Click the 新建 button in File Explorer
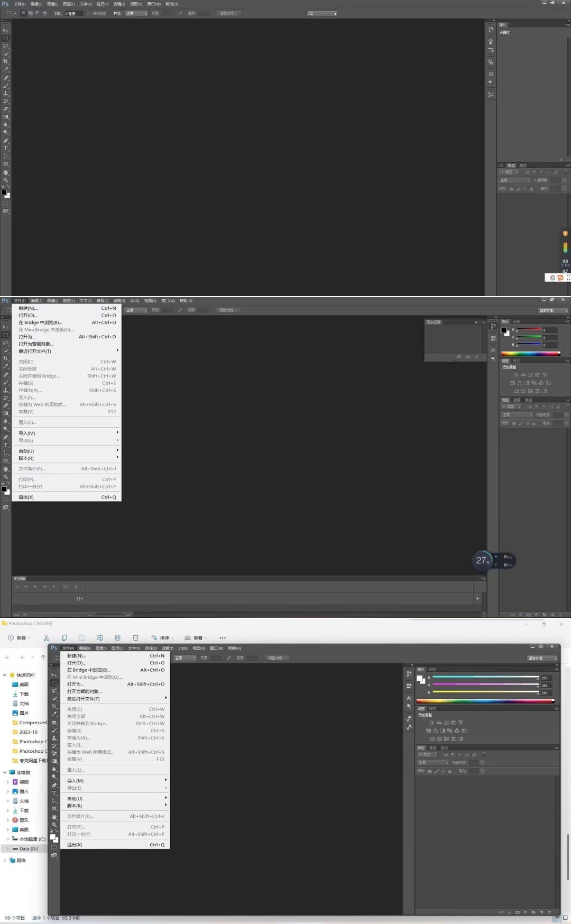Viewport: 571px width, 924px height. [x=19, y=637]
